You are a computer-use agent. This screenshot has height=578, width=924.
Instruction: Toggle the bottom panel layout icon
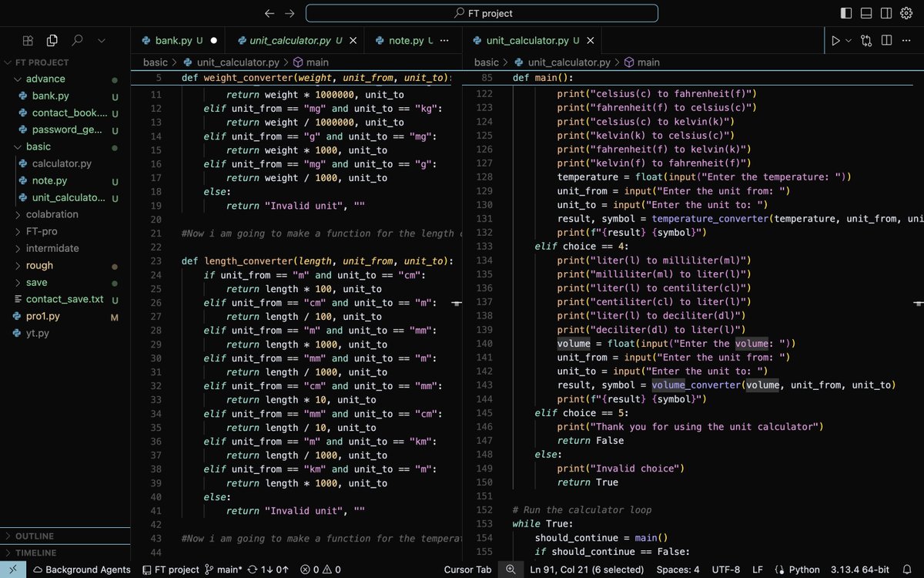[x=866, y=13]
